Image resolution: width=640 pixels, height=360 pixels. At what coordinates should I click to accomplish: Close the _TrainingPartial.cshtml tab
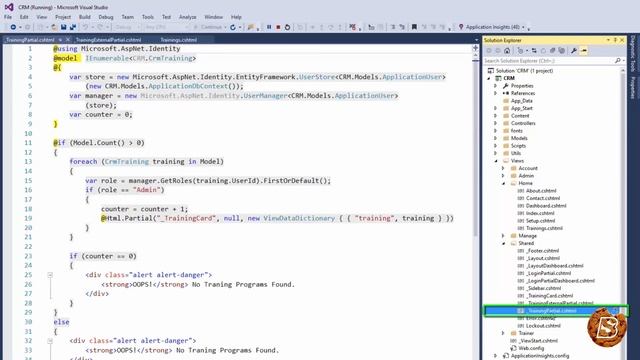(x=68, y=40)
